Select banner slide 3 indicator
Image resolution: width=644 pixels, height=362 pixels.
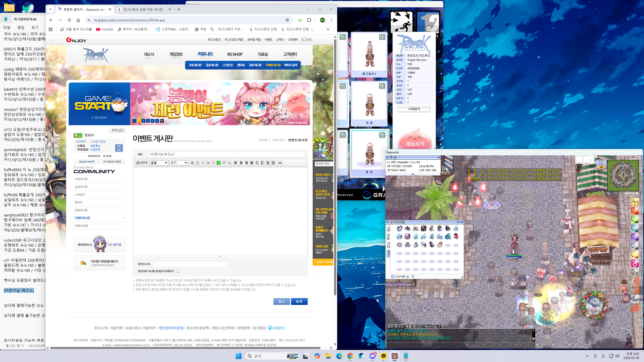click(x=143, y=121)
